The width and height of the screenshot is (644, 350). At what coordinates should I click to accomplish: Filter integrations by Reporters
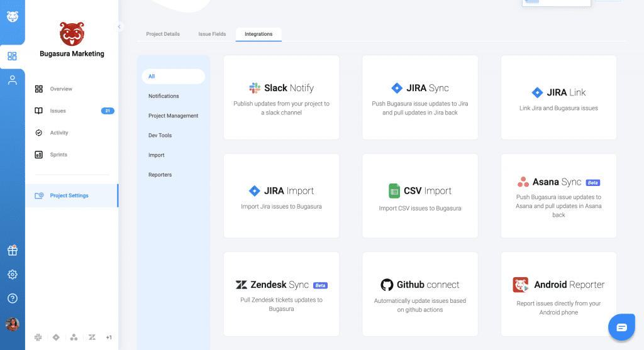point(160,175)
